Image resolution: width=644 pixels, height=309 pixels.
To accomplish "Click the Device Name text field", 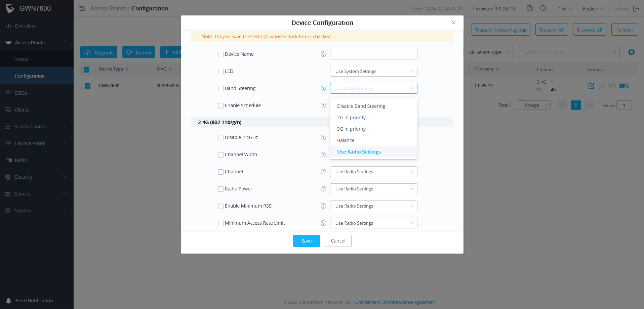I will pyautogui.click(x=373, y=54).
